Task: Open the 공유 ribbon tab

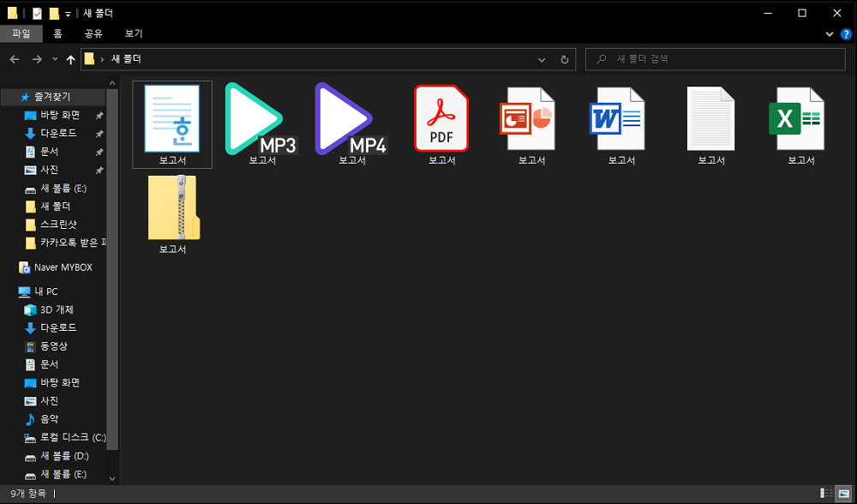Action: tap(93, 33)
